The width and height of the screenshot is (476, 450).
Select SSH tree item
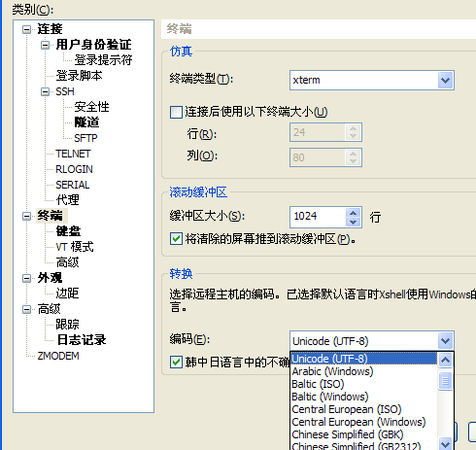coord(65,91)
